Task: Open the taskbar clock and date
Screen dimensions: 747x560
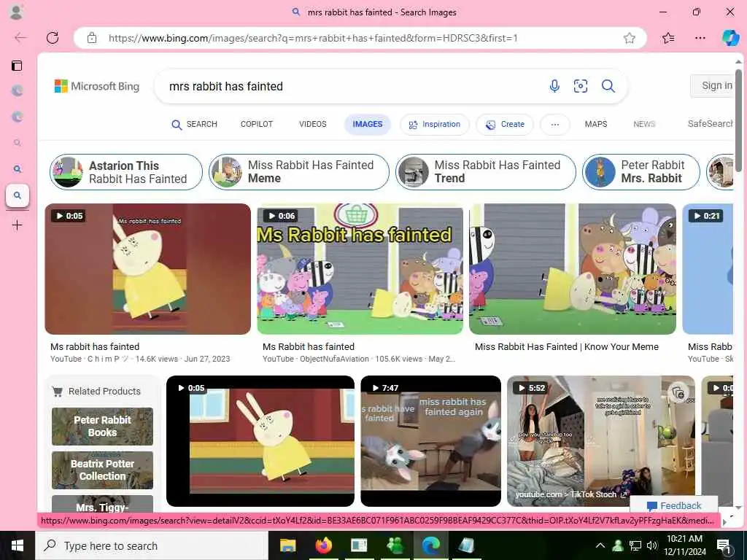Action: point(684,545)
